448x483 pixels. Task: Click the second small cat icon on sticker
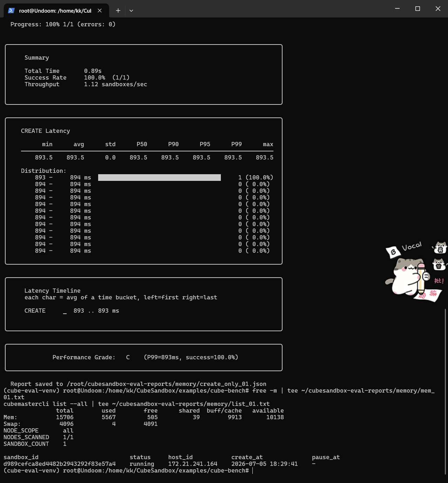click(439, 264)
